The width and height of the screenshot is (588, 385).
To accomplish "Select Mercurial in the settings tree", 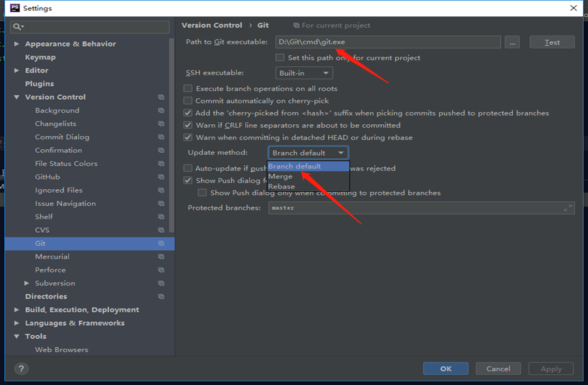I will pos(52,257).
